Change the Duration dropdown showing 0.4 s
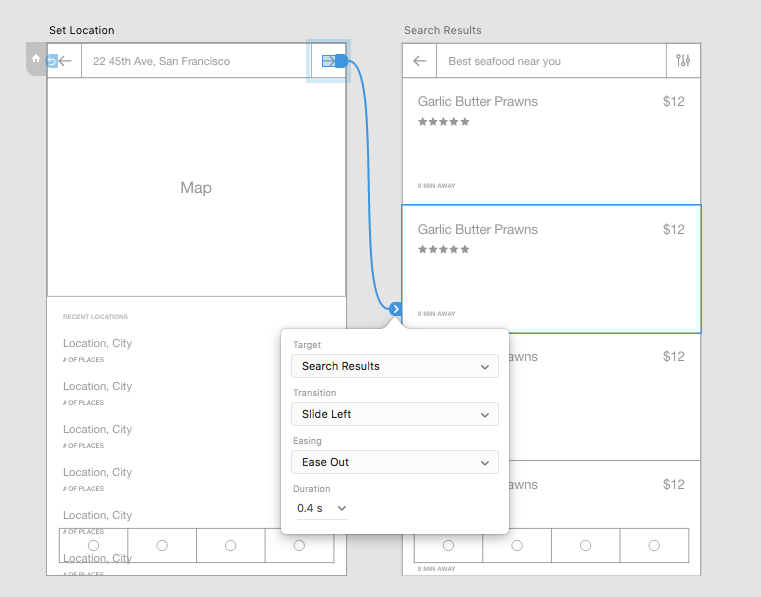This screenshot has width=761, height=597. [x=321, y=509]
